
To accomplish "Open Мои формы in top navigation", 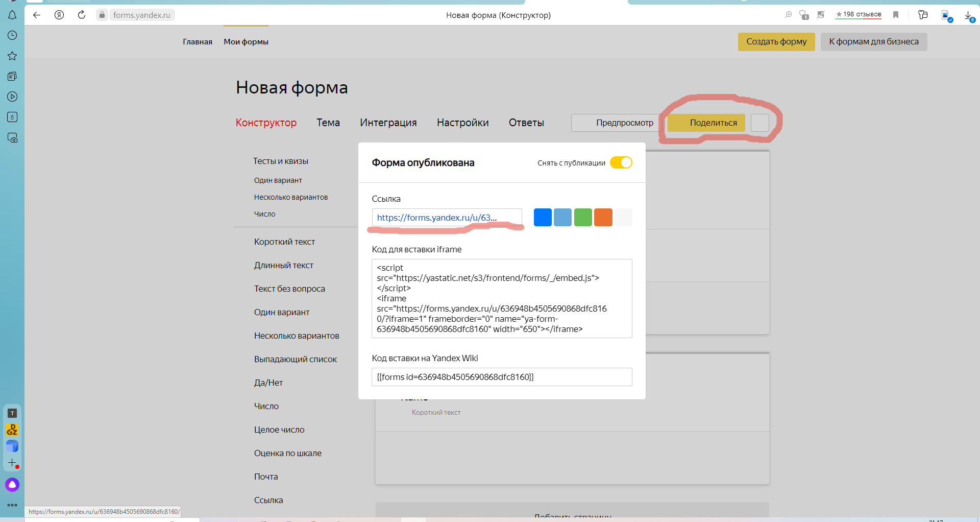I will pos(246,42).
